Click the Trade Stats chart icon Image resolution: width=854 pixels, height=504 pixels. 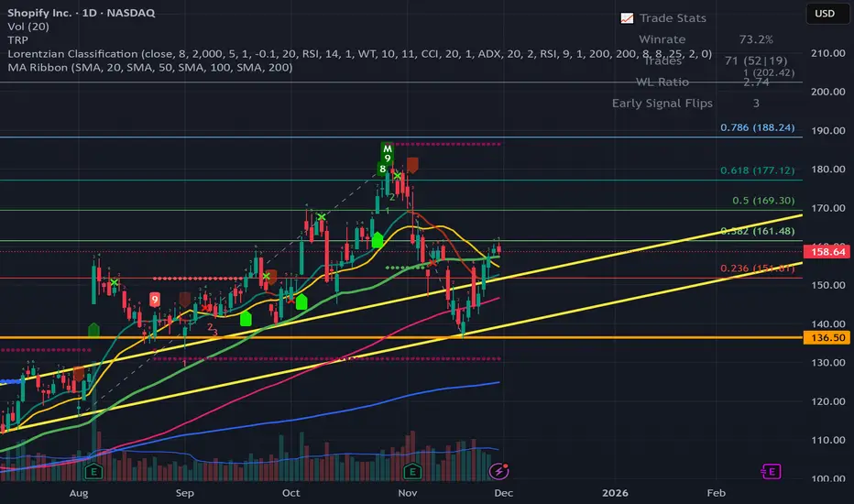coord(627,18)
